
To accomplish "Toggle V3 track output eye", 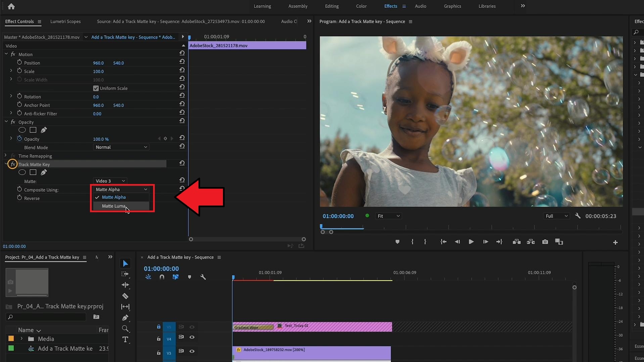I will pos(192,351).
